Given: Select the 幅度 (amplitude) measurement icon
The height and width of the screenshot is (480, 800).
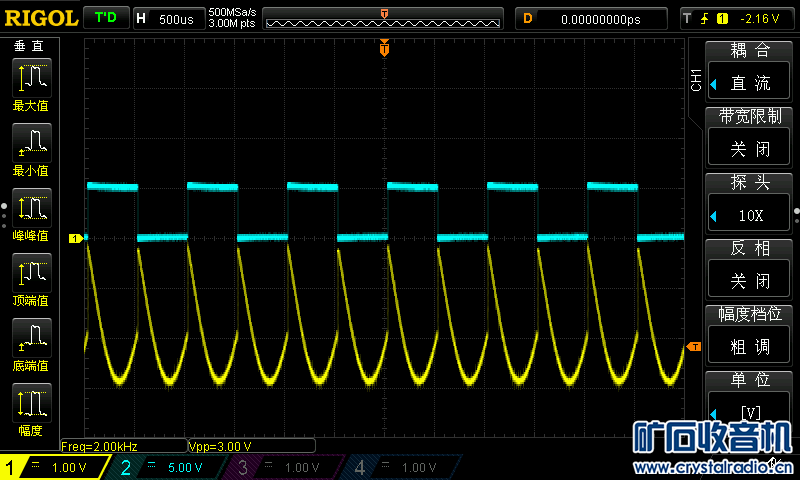Looking at the screenshot, I should click(32, 402).
